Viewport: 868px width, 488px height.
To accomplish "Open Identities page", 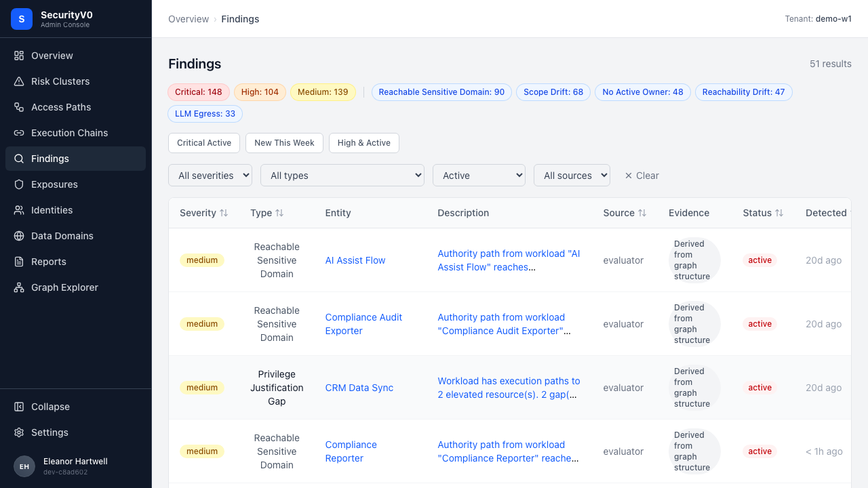I will pyautogui.click(x=75, y=210).
